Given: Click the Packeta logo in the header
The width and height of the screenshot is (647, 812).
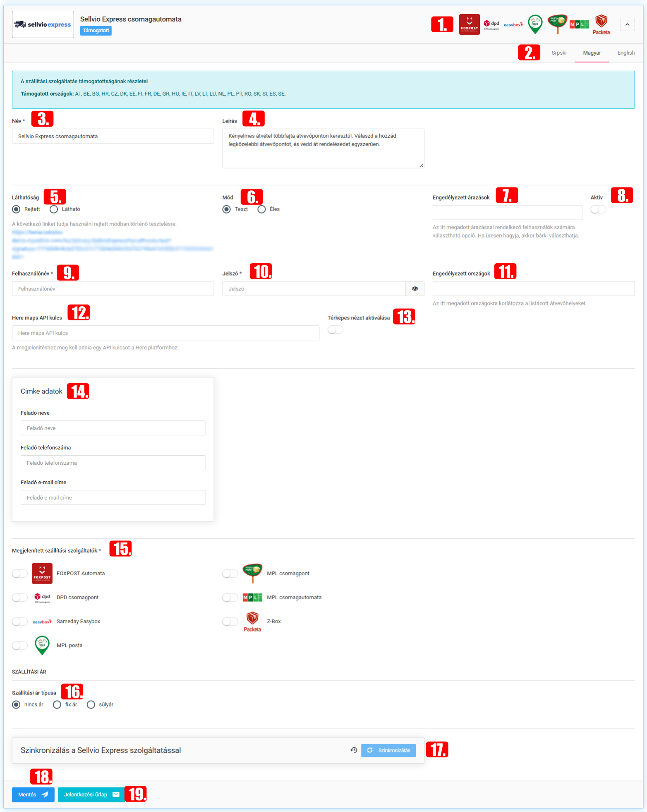Looking at the screenshot, I should [x=601, y=24].
